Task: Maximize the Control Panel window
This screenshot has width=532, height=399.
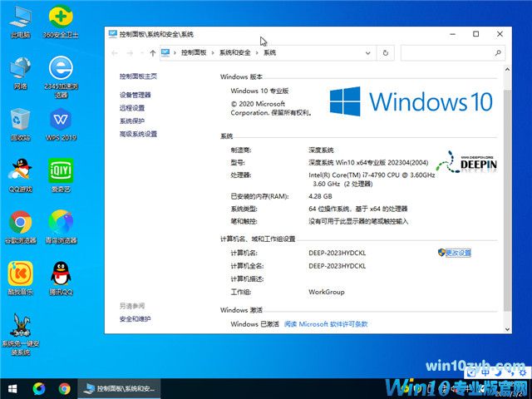Action: 476,34
